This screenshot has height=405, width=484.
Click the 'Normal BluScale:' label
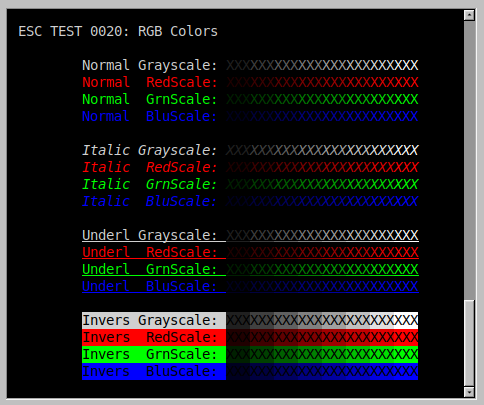(x=150, y=116)
